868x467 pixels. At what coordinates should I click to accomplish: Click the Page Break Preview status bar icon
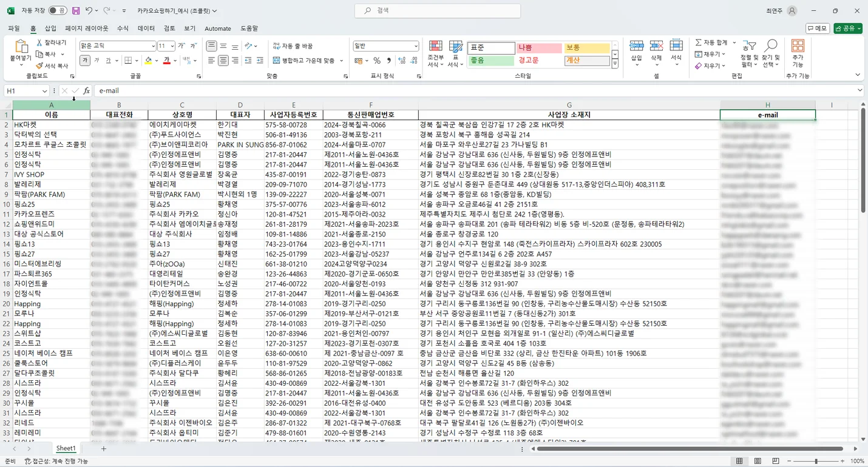tap(776, 462)
